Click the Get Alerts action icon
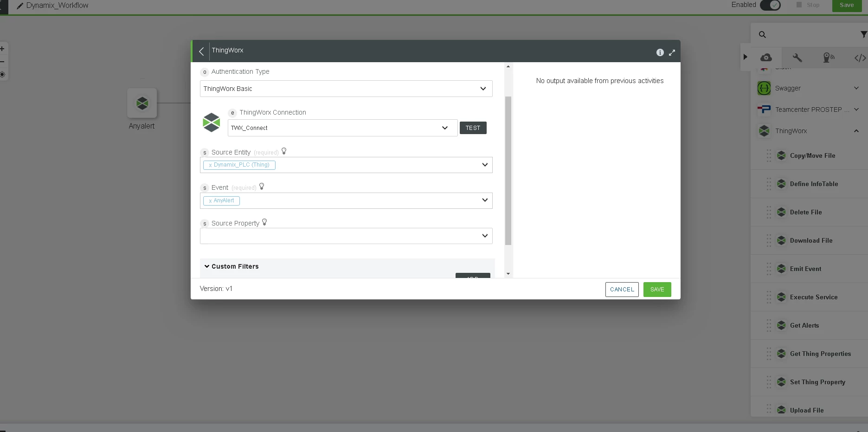The image size is (868, 432). coord(781,325)
